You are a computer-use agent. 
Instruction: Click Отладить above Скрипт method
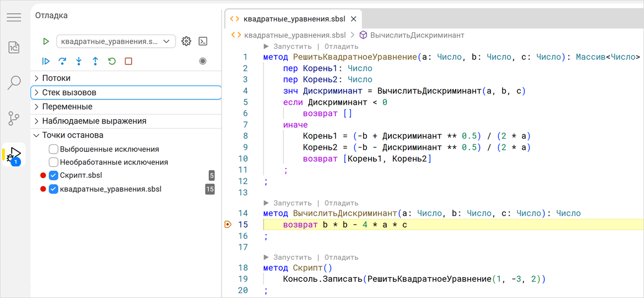pyautogui.click(x=341, y=257)
